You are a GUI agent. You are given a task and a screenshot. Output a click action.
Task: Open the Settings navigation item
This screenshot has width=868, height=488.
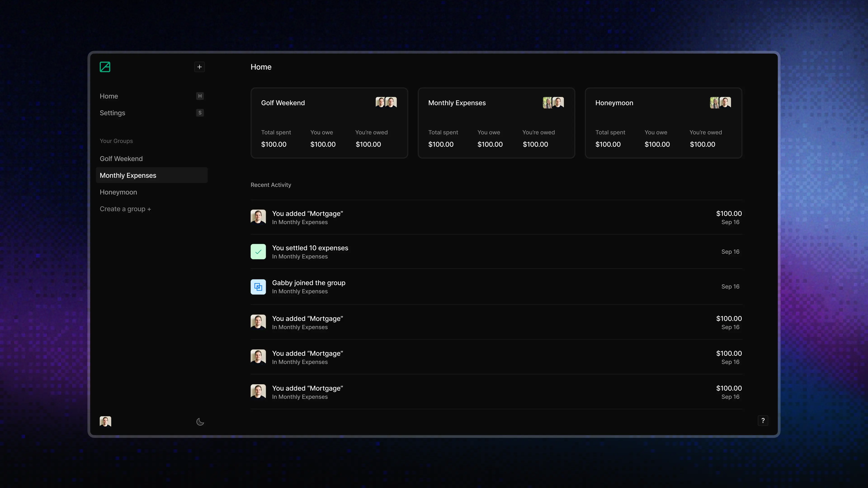point(112,113)
